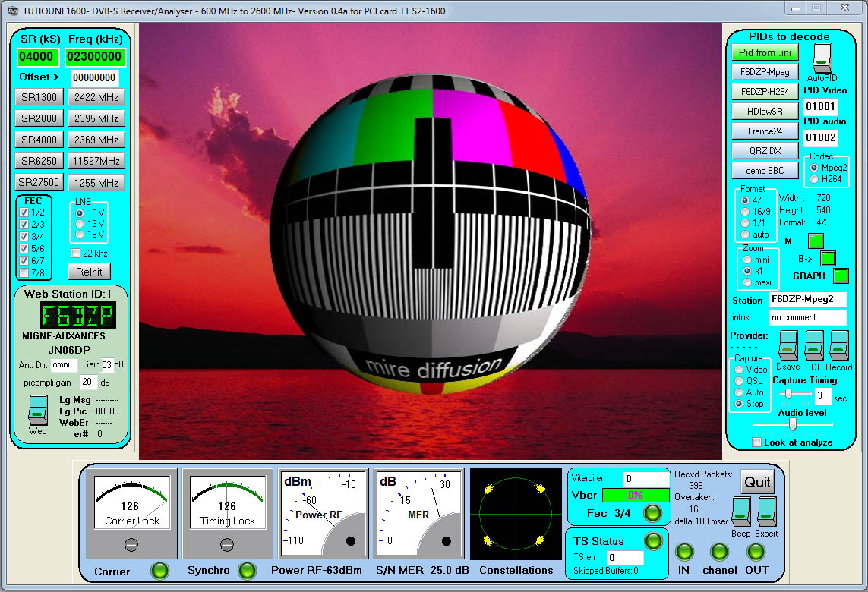Select the France24 preset button

[765, 131]
